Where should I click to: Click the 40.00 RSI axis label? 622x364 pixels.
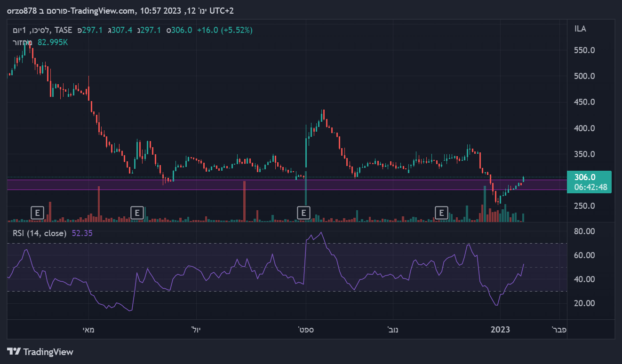[585, 279]
